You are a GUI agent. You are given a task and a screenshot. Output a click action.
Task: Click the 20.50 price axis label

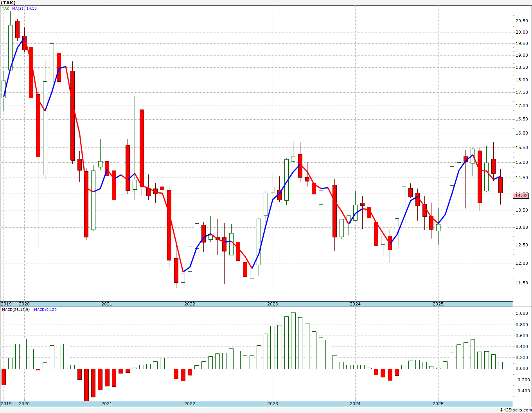tap(521, 21)
